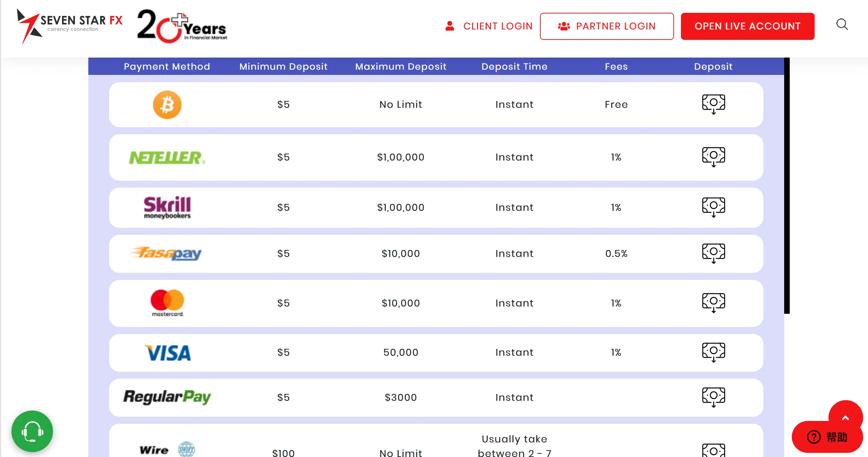The height and width of the screenshot is (457, 868).
Task: Click VISA's "50,000" maximum deposit
Action: pos(401,352)
